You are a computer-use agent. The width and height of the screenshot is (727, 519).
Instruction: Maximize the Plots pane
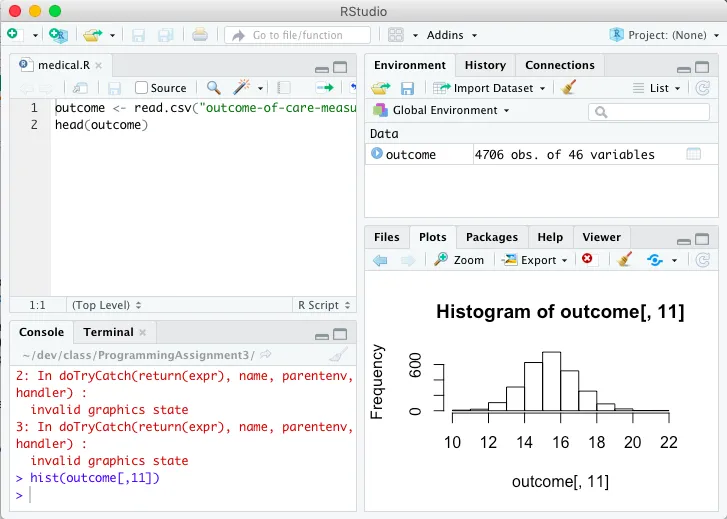[x=702, y=239]
